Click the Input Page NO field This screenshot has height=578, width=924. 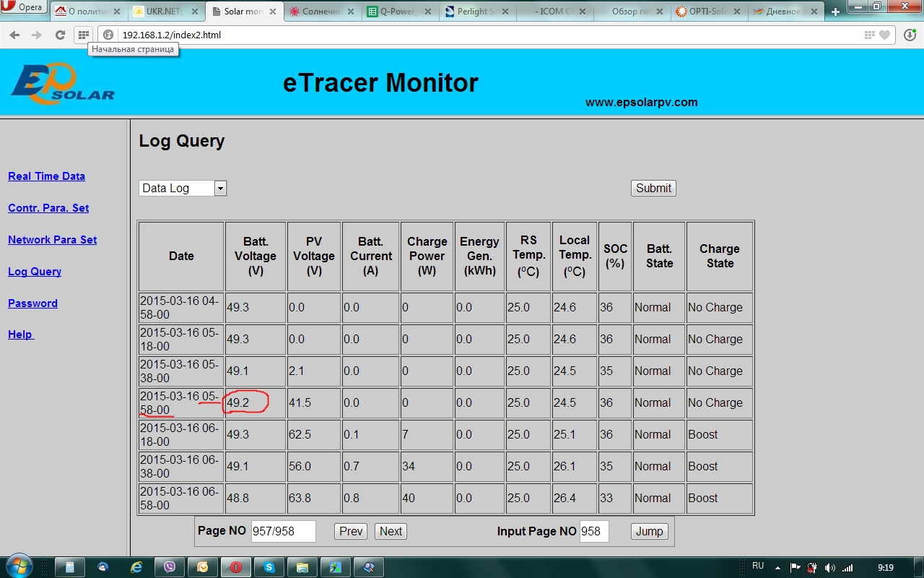595,531
